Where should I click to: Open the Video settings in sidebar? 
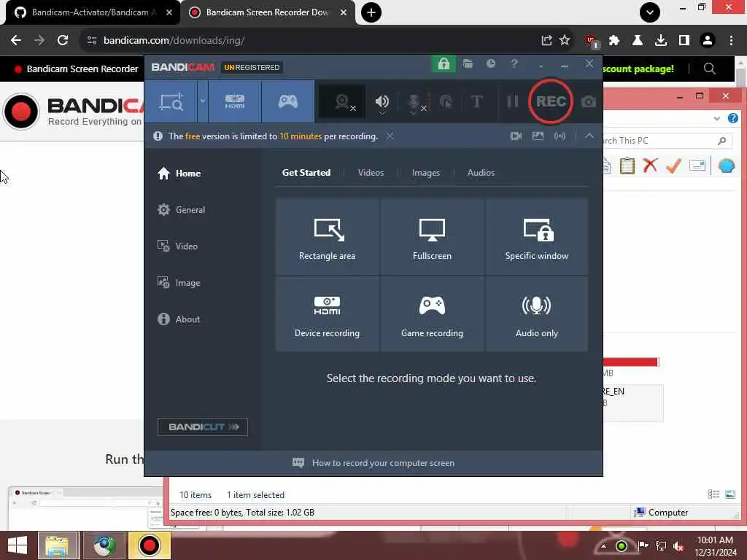click(177, 246)
